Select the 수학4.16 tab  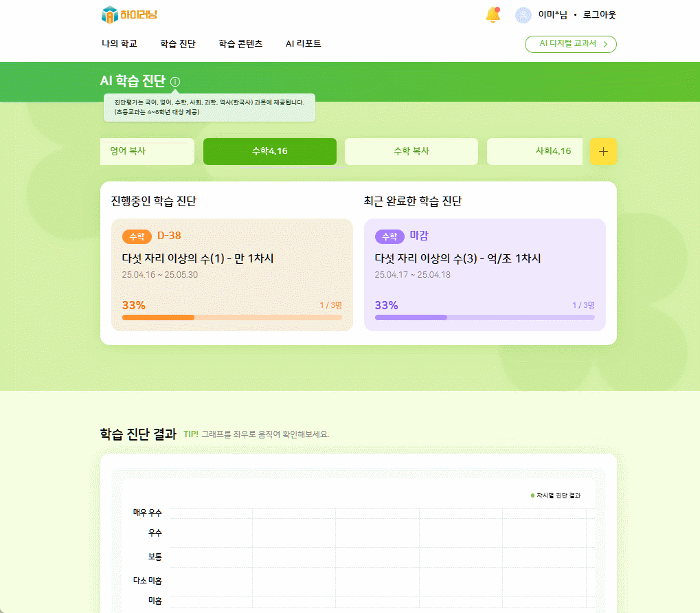click(x=269, y=152)
